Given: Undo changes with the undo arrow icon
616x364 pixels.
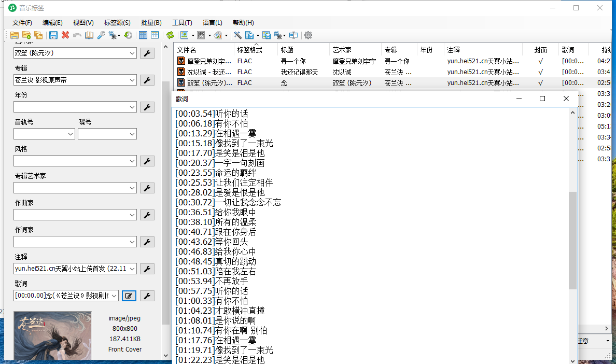Looking at the screenshot, I should tap(77, 35).
